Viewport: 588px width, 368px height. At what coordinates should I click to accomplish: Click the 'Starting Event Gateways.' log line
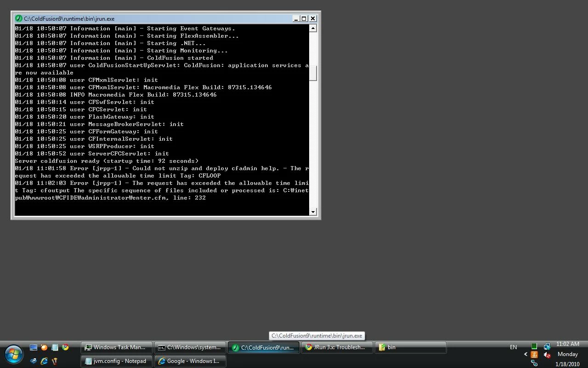[x=125, y=29]
